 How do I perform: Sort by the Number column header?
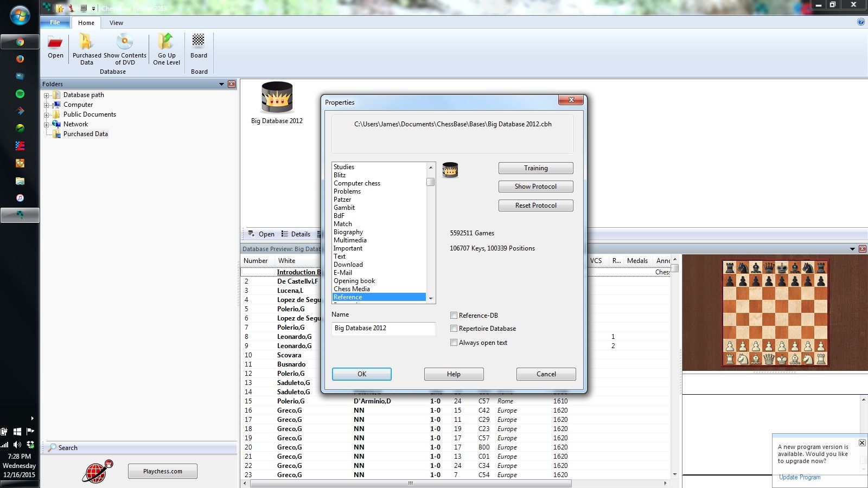point(256,261)
